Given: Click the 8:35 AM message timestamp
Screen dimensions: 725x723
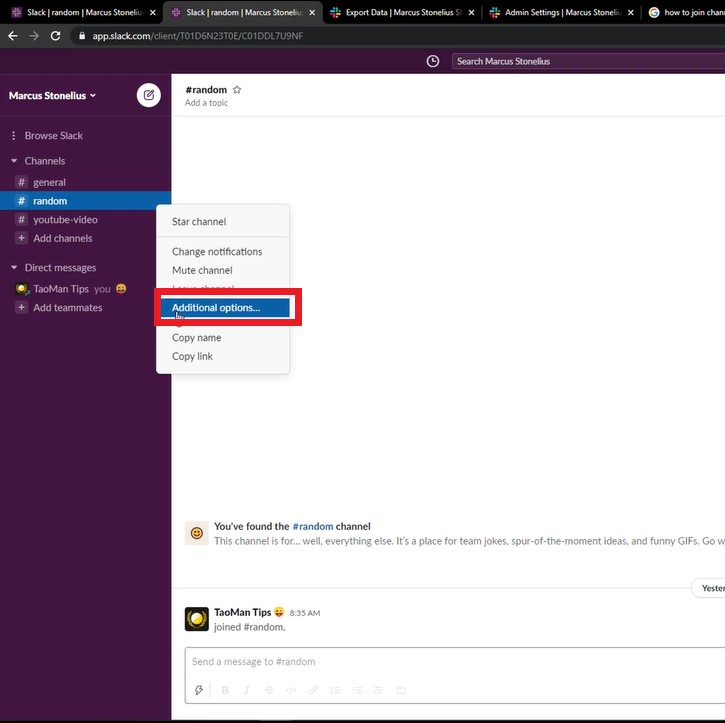Looking at the screenshot, I should (x=305, y=613).
